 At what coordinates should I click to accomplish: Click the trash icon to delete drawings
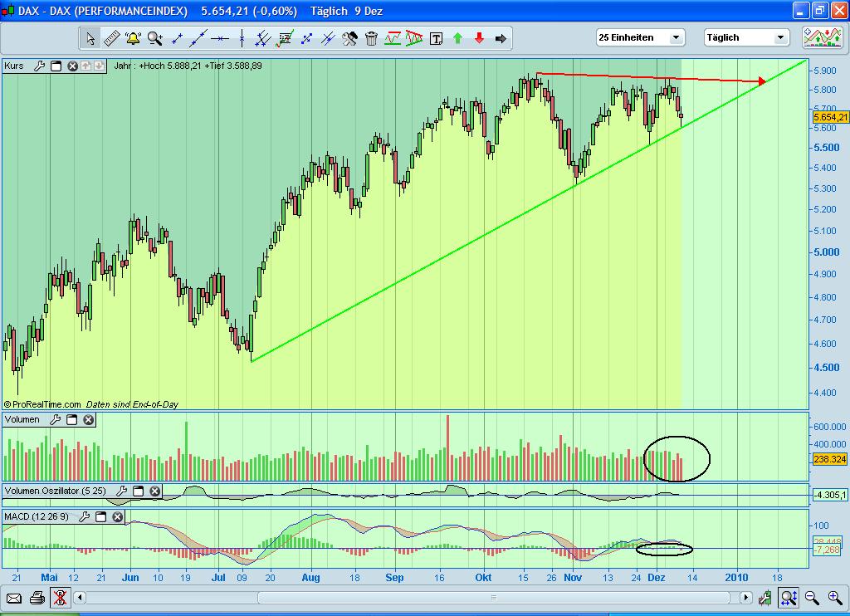click(x=371, y=37)
